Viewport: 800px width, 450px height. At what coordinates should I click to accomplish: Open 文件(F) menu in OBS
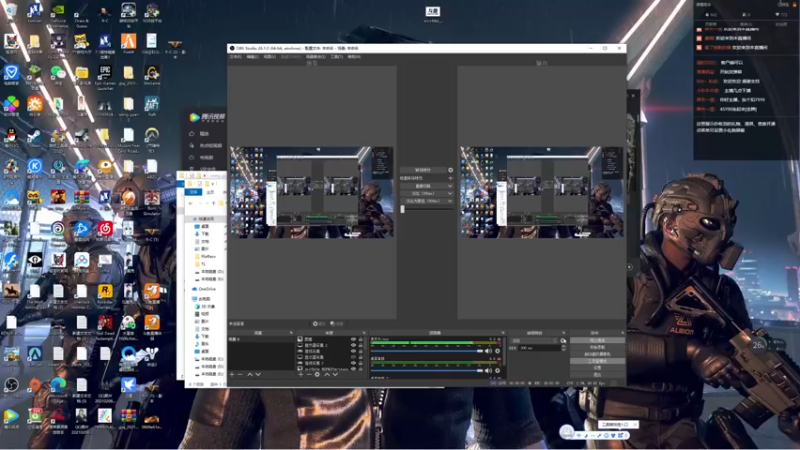pos(235,57)
